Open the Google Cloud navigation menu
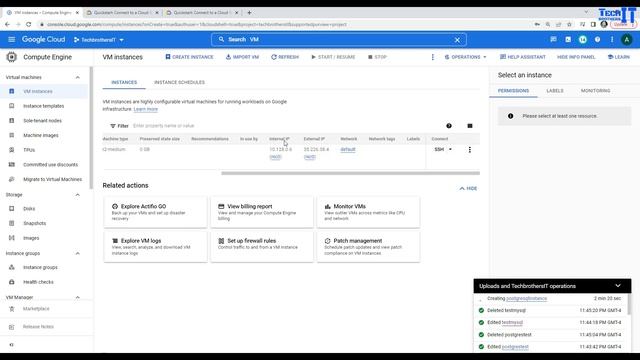Screen dimensions: 640x360 (11, 40)
